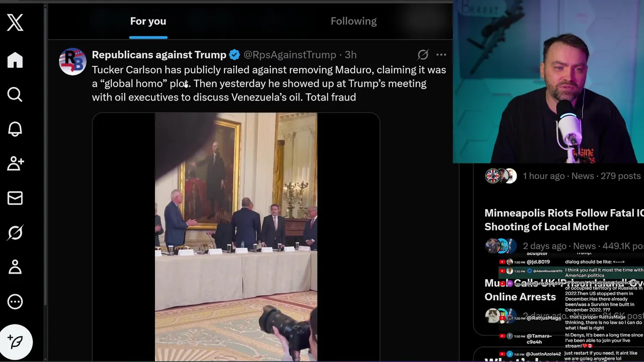Open Minneapolis Riots trending headline
This screenshot has width=644, height=362.
563,220
